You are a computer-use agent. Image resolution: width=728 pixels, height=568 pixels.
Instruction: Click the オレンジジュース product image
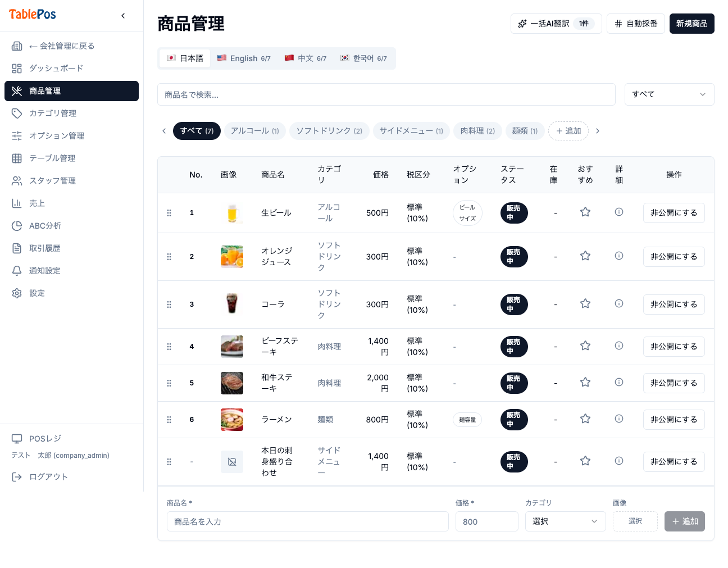tap(232, 257)
